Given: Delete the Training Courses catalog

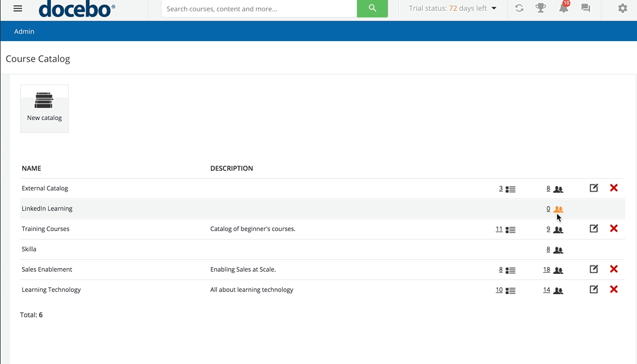Looking at the screenshot, I should (614, 229).
